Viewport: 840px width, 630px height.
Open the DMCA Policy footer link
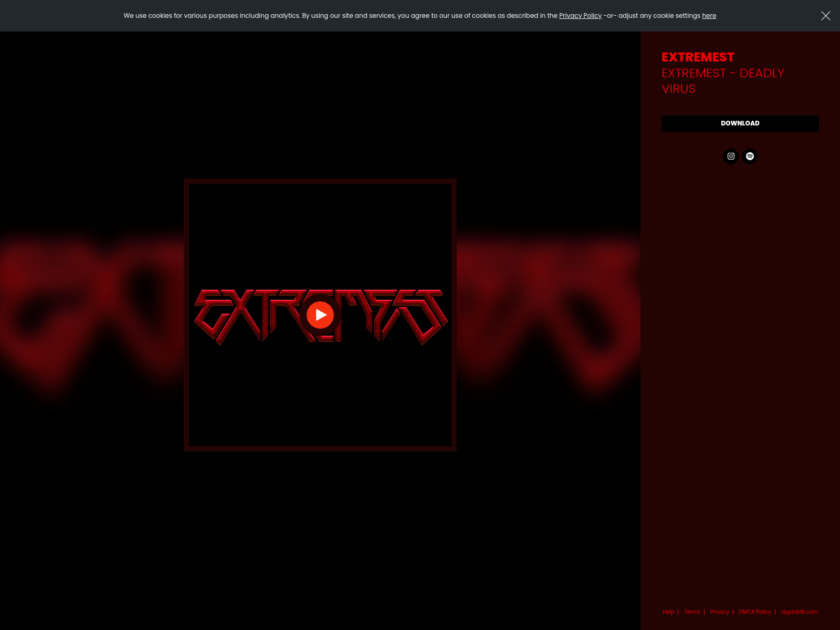tap(755, 612)
